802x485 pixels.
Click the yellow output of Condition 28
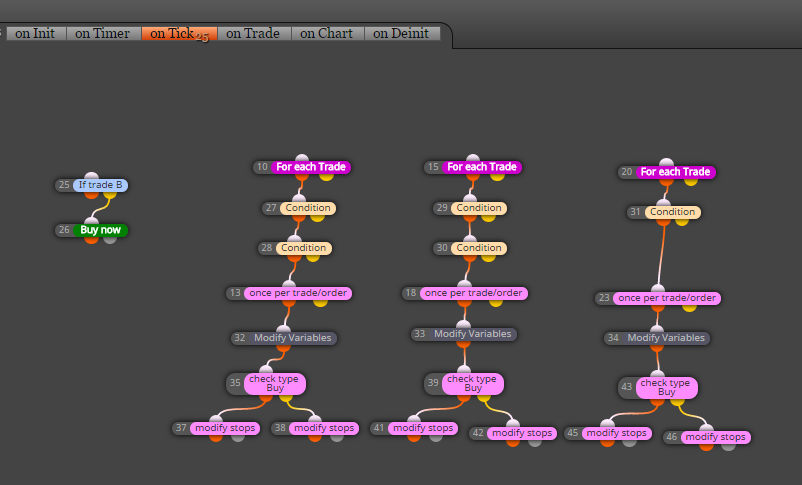click(x=313, y=257)
